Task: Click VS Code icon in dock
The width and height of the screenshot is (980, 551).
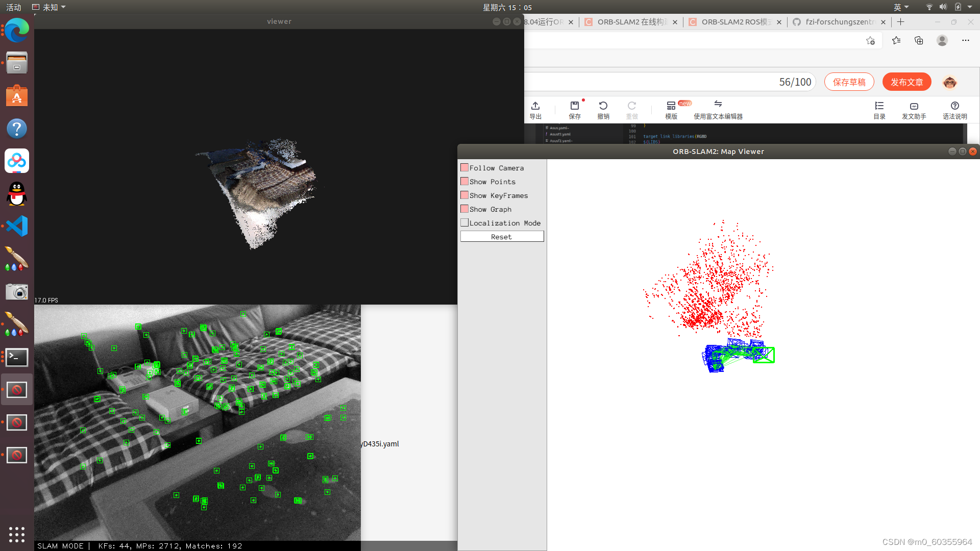Action: pos(16,226)
